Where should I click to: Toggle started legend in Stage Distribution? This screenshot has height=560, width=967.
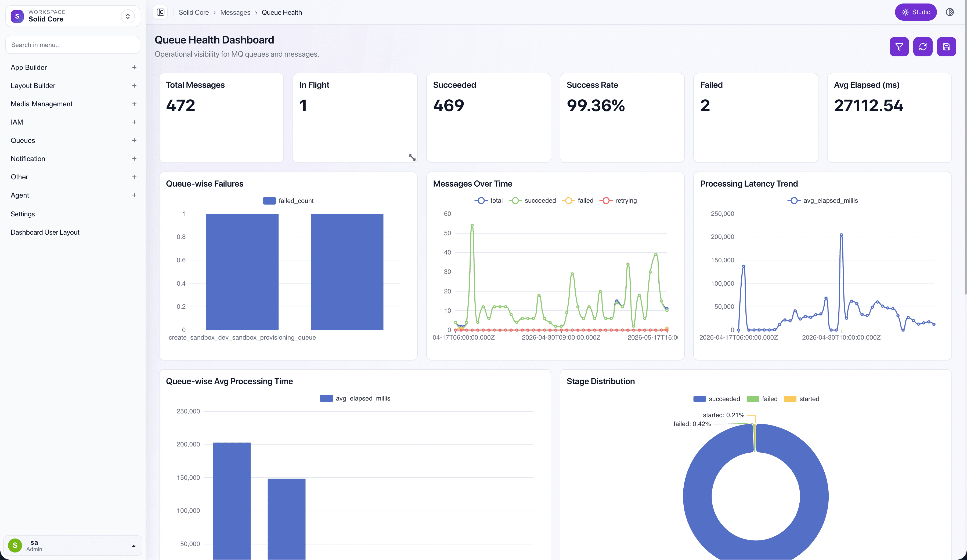click(x=802, y=399)
